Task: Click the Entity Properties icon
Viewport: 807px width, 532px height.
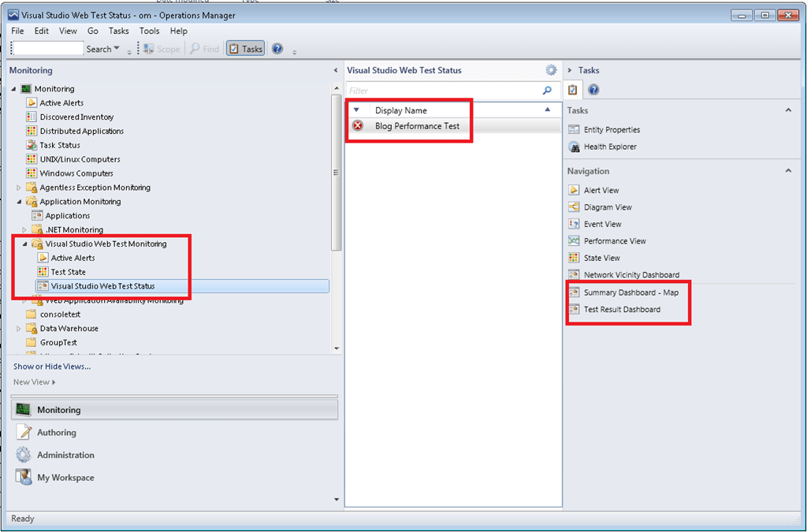Action: (574, 130)
